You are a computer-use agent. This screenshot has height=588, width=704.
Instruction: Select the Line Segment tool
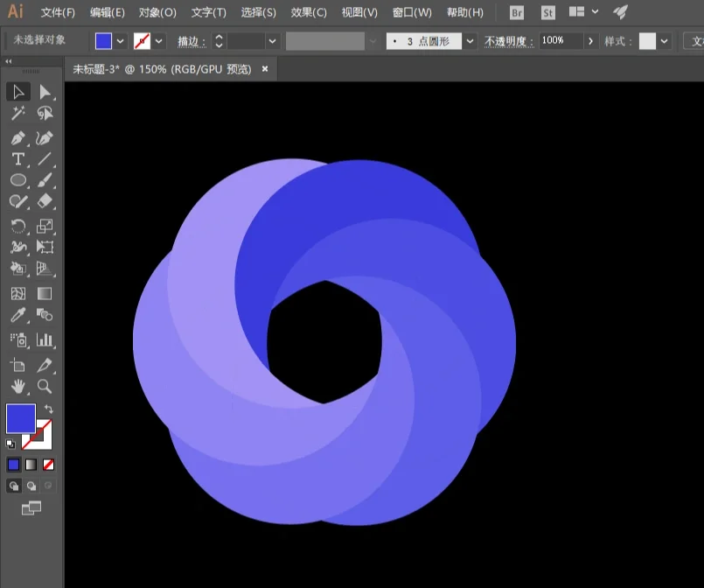click(45, 159)
